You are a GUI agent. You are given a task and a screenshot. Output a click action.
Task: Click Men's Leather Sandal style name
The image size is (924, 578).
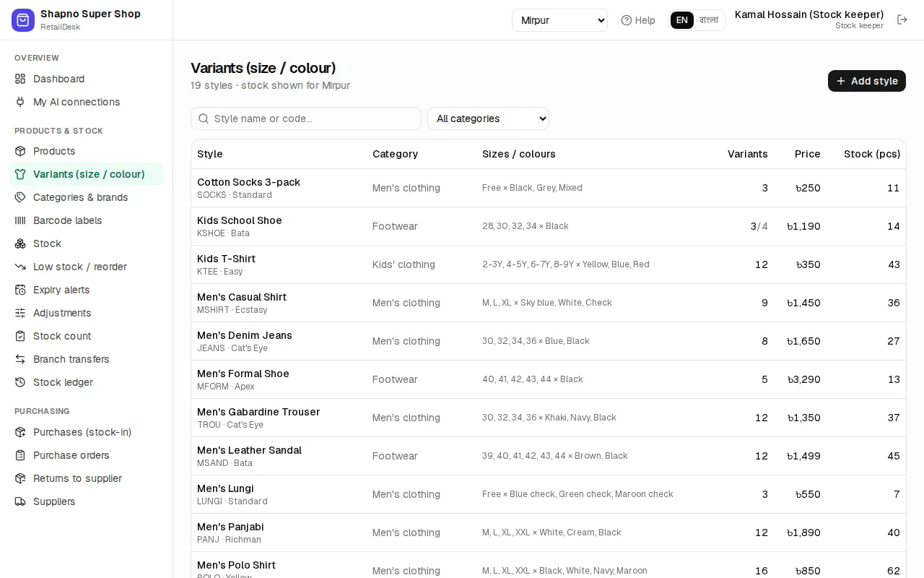pos(249,450)
